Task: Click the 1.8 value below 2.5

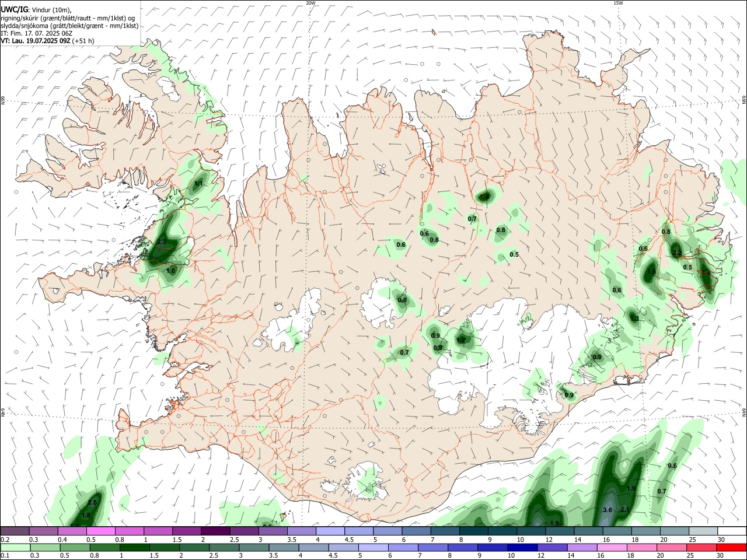Action: pyautogui.click(x=86, y=516)
